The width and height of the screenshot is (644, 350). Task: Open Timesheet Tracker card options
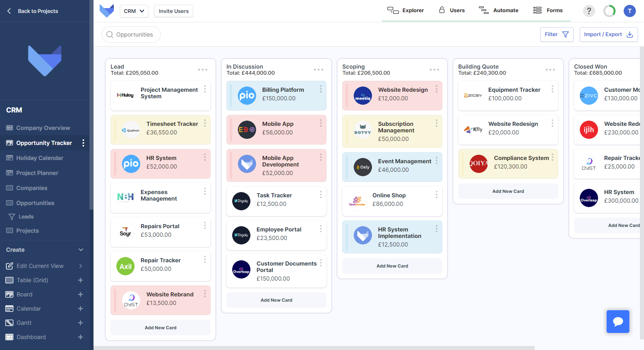click(x=205, y=123)
